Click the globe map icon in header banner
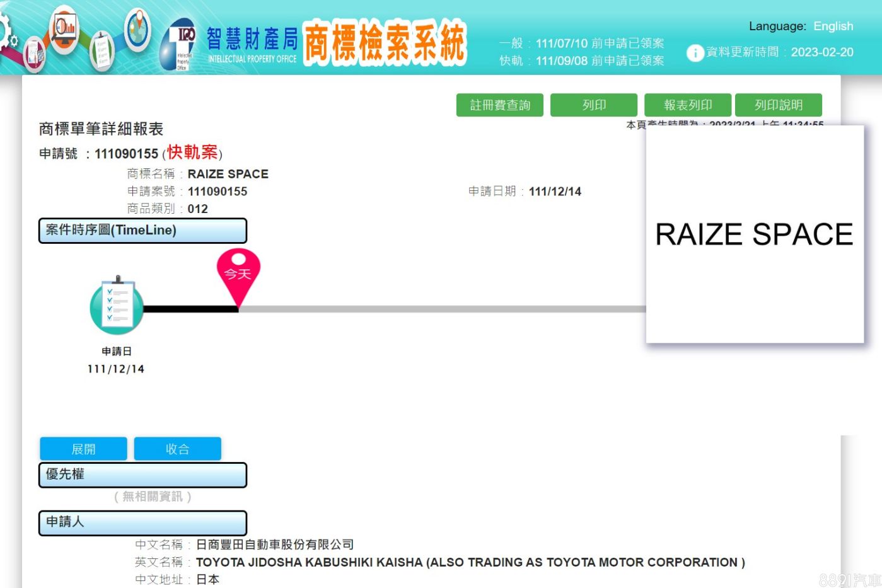 pos(137,30)
